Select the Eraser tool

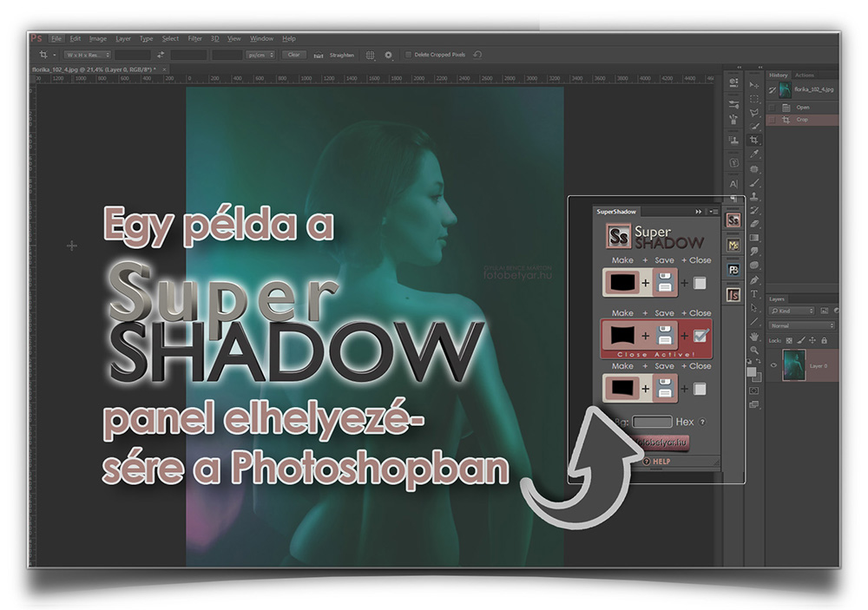(754, 224)
